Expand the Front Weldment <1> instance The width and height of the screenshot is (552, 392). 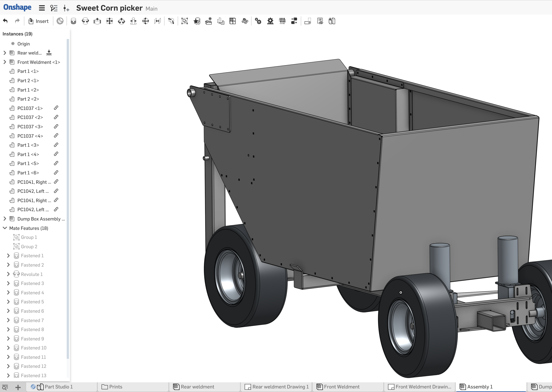coord(5,62)
